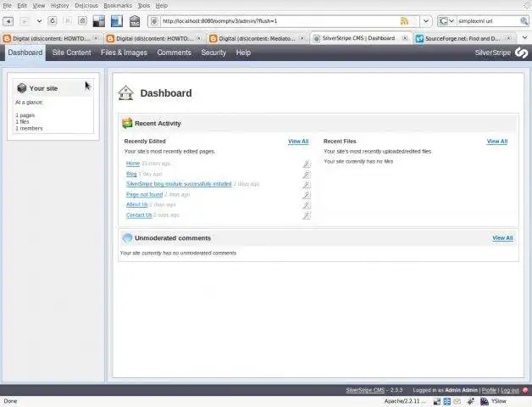Viewport: 532px width, 407px height.
Task: Click the Apache/2.2.11 status bar text
Action: coord(405,401)
